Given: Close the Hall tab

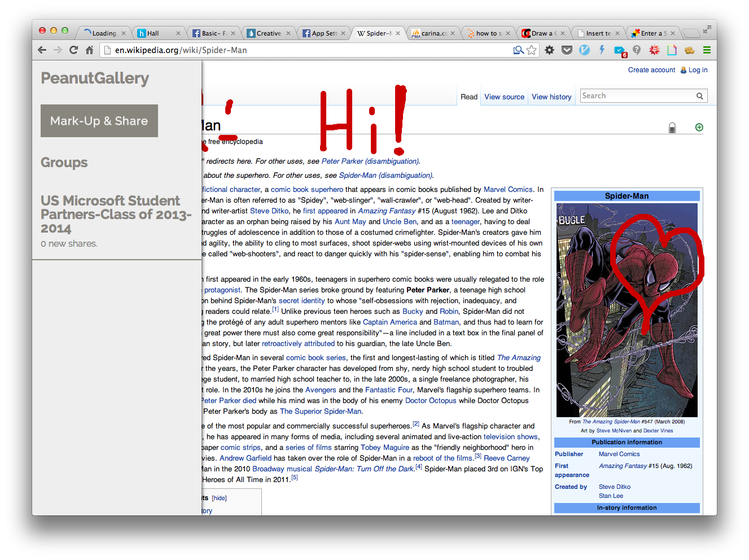Looking at the screenshot, I should coord(178,33).
